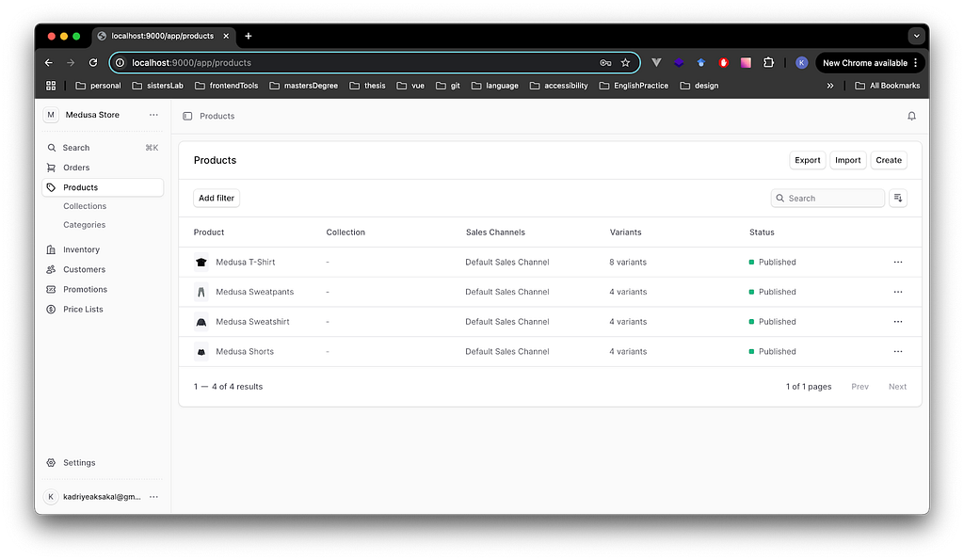Click browser forward arrow
This screenshot has height=560, width=964.
71,63
